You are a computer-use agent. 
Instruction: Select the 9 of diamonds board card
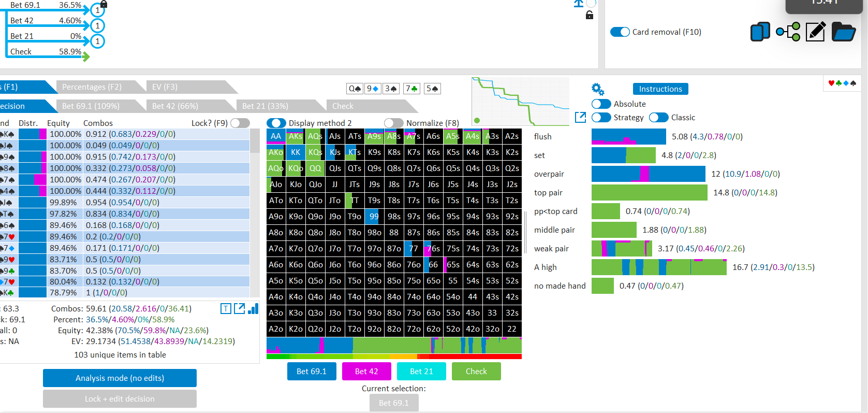click(x=373, y=89)
